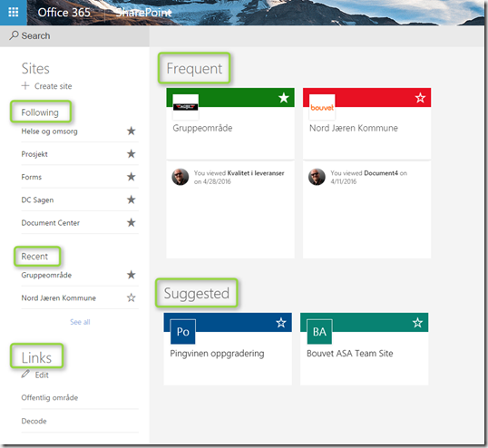
Task: Open the Forms site
Action: click(31, 177)
